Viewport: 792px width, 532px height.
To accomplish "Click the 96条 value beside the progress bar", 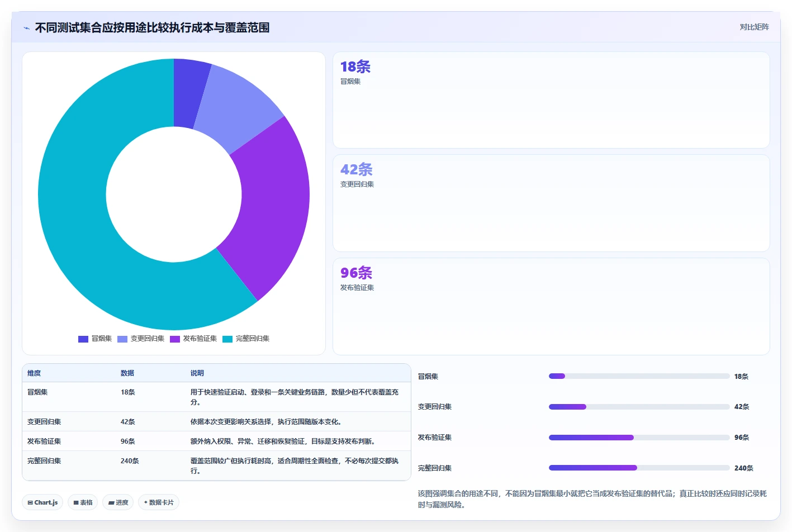I will 742,438.
